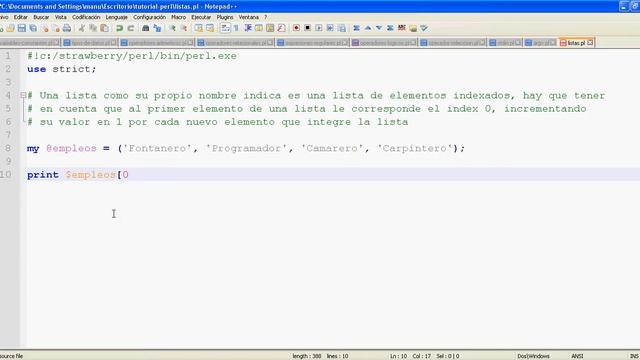Switch to the operadores-logicos.pl tab

384,42
